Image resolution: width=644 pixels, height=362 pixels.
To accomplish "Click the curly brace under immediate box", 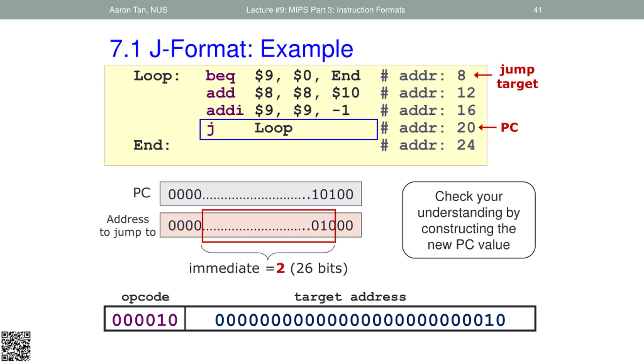I will pos(268,252).
